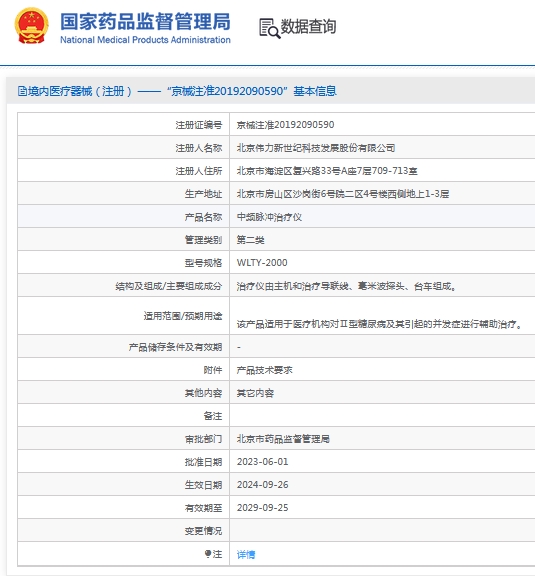The image size is (535, 576).
Task: Select approval date 2023-06-01
Action: [262, 462]
